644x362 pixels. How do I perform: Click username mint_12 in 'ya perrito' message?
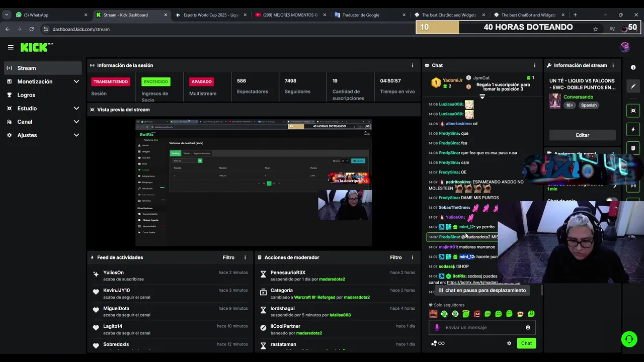tap(467, 227)
